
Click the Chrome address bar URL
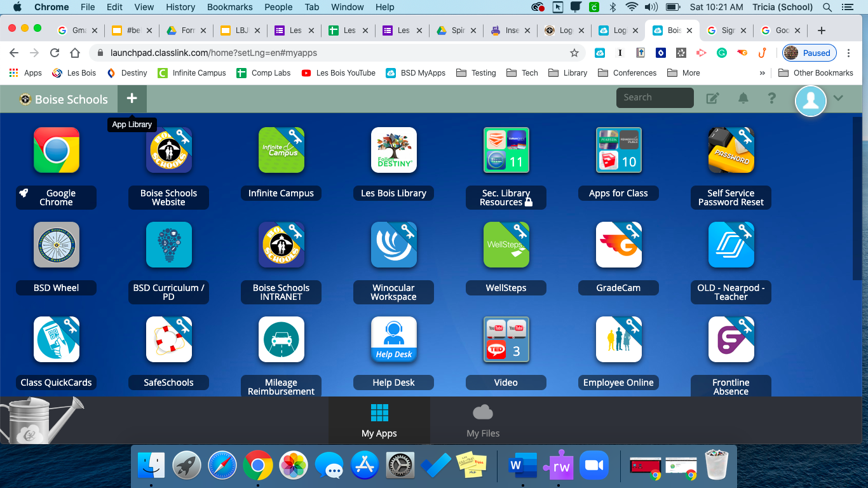point(214,53)
